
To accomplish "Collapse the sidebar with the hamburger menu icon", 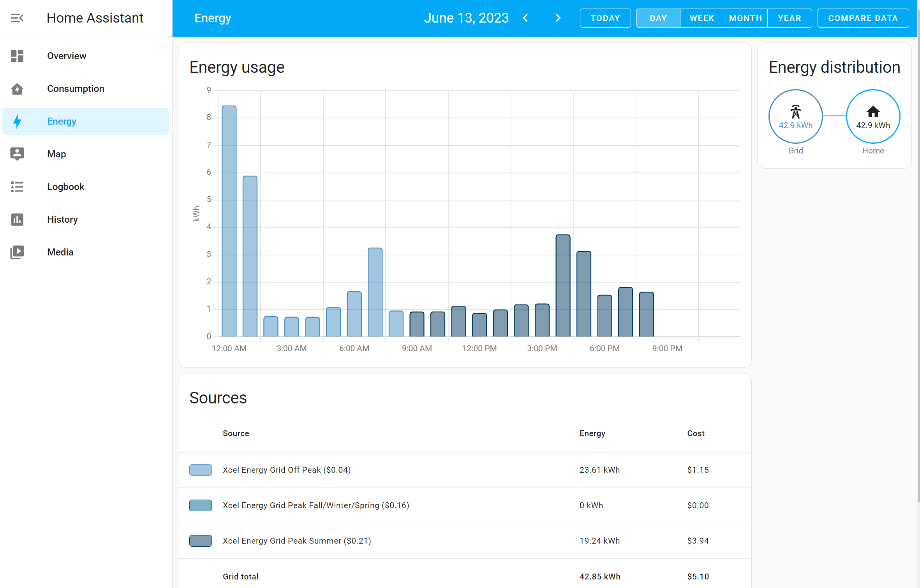I will pos(17,18).
